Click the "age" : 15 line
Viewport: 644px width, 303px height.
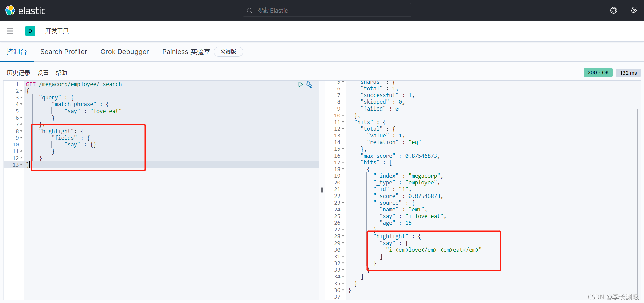click(x=395, y=223)
